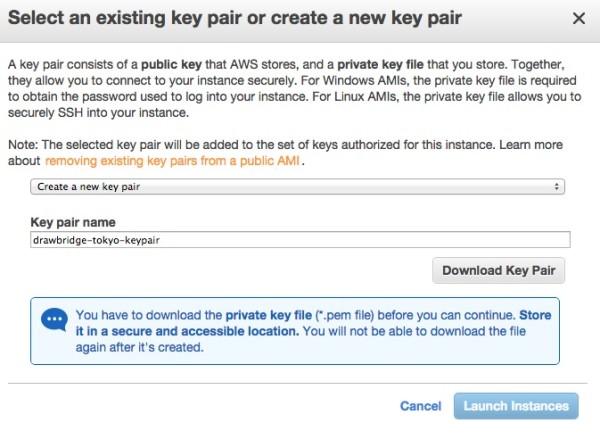Click 'secure and accessible location' bold text
This screenshot has height=431, width=600.
(205, 331)
